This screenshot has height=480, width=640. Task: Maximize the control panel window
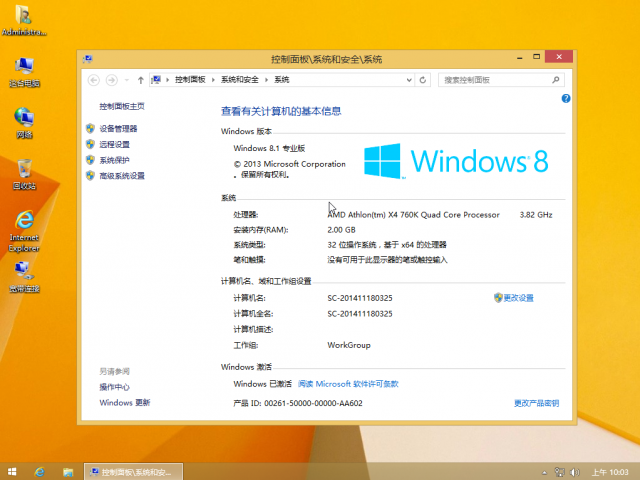click(x=536, y=57)
